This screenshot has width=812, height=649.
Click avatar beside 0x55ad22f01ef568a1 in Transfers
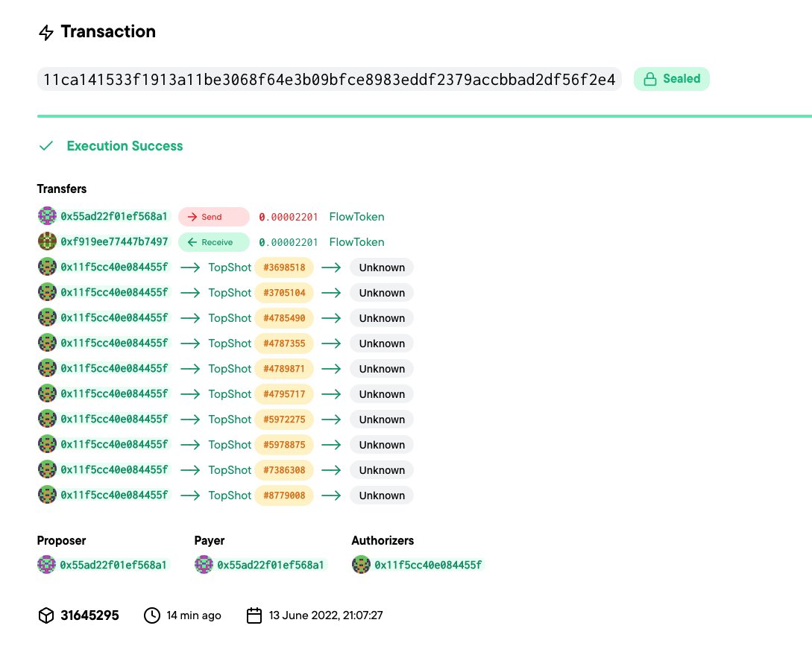pos(47,216)
